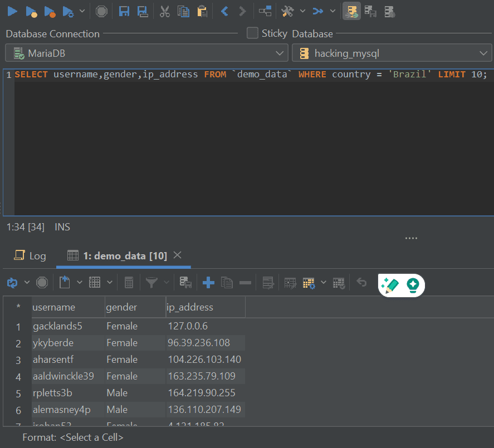Toggle the Sticky checkbox
Screen dimensions: 494x448
tap(252, 33)
